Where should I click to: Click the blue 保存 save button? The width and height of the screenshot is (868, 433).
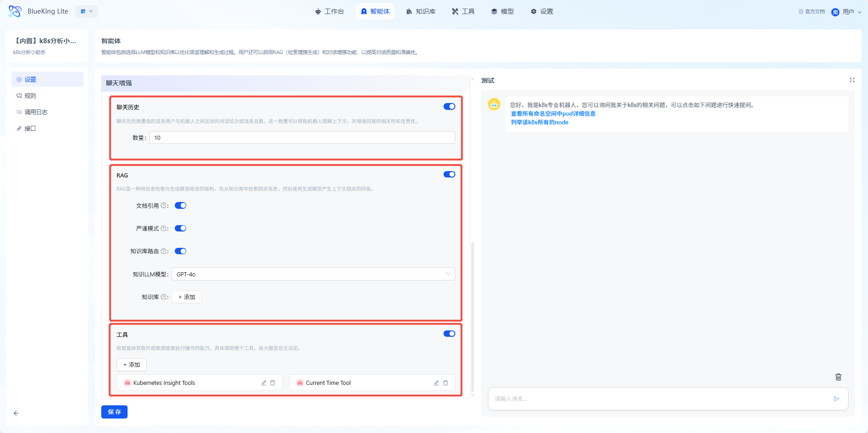pos(114,412)
